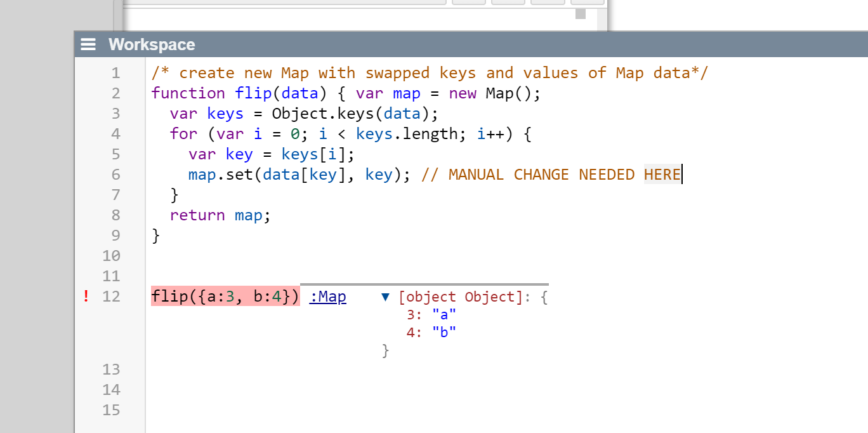Screen dimensions: 868x433
Task: Collapse the [object Object] result tree
Action: tap(385, 296)
